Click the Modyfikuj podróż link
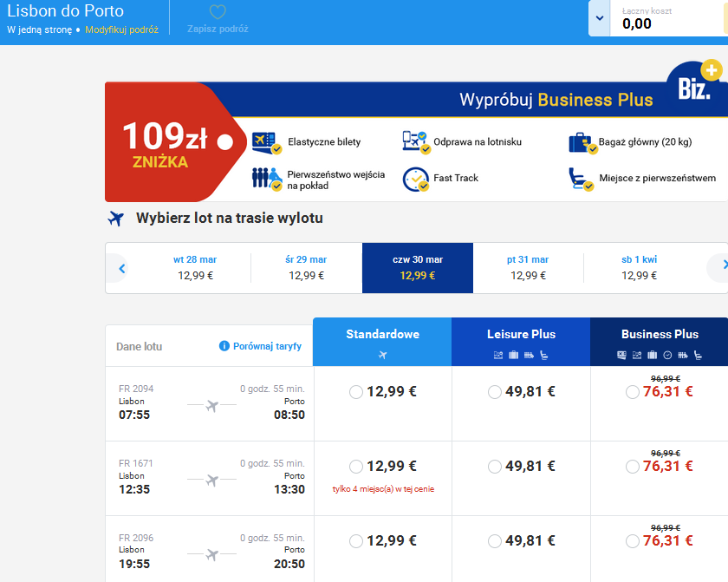 [121, 29]
